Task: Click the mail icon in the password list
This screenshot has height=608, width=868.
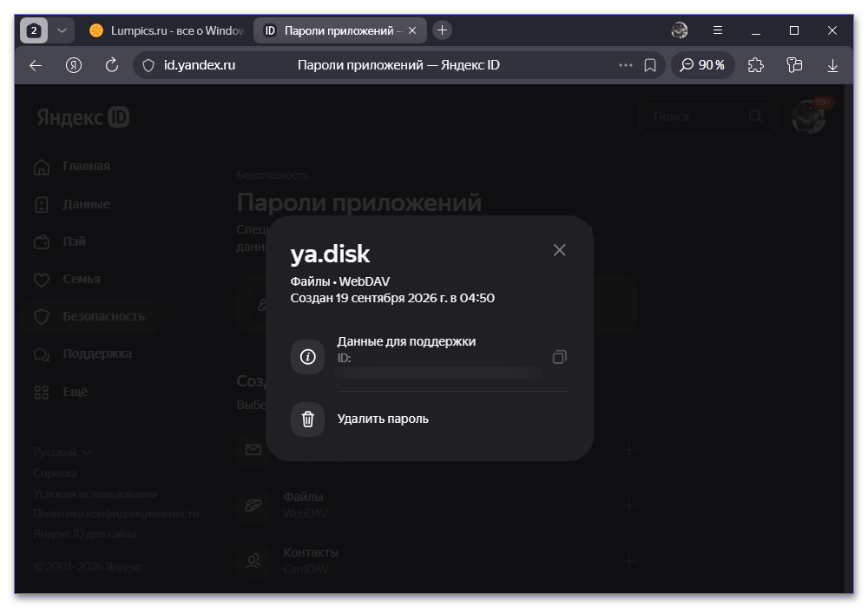Action: [253, 450]
